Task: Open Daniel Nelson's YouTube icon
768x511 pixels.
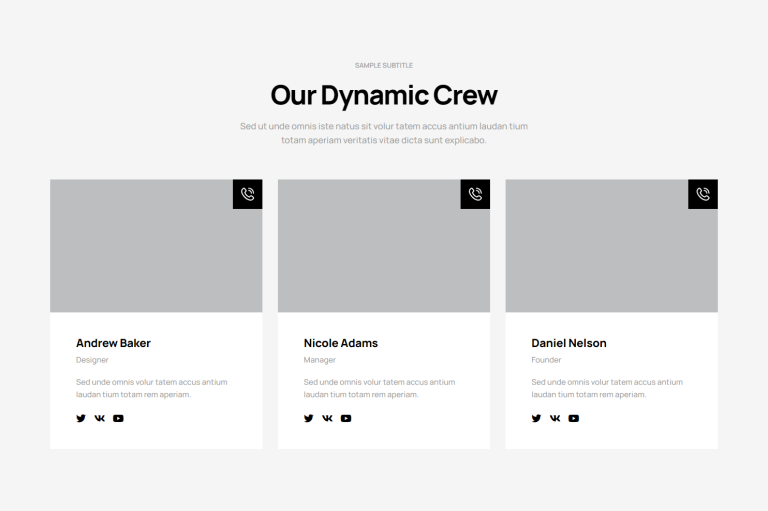Action: pyautogui.click(x=574, y=419)
